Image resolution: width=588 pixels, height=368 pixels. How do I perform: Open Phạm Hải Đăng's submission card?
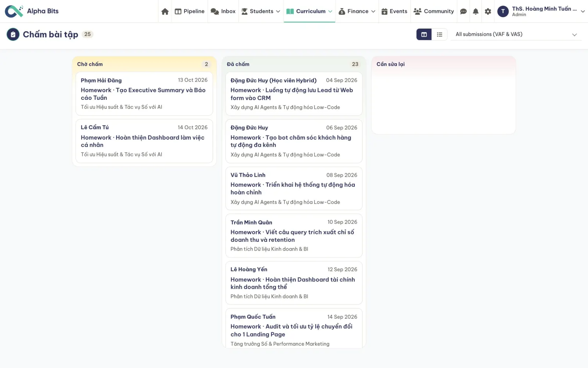pyautogui.click(x=144, y=93)
